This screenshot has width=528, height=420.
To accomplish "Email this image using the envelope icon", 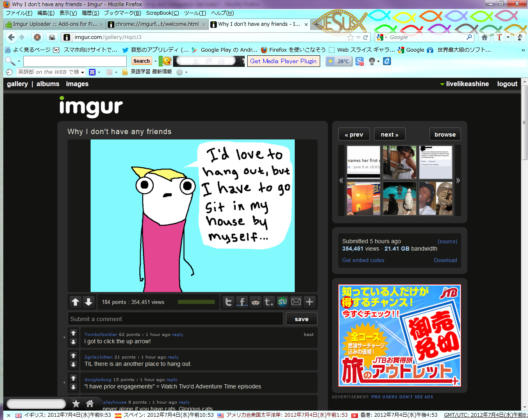I will tap(296, 301).
